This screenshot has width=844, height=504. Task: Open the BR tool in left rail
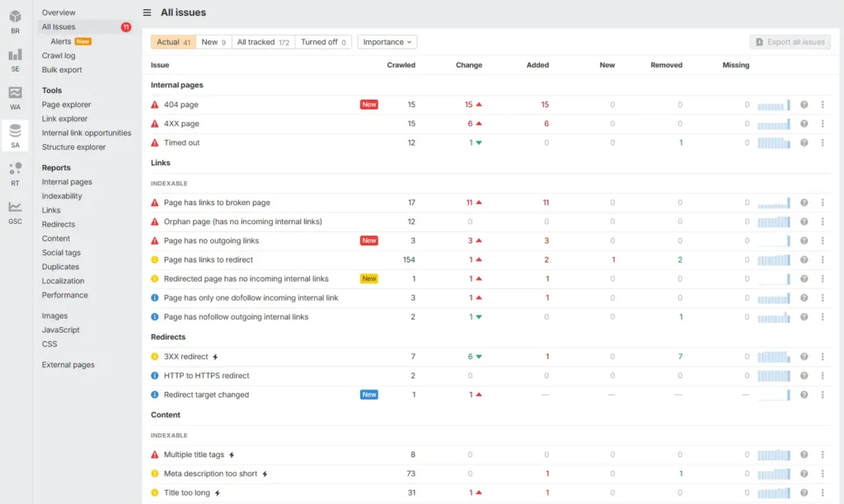15,21
